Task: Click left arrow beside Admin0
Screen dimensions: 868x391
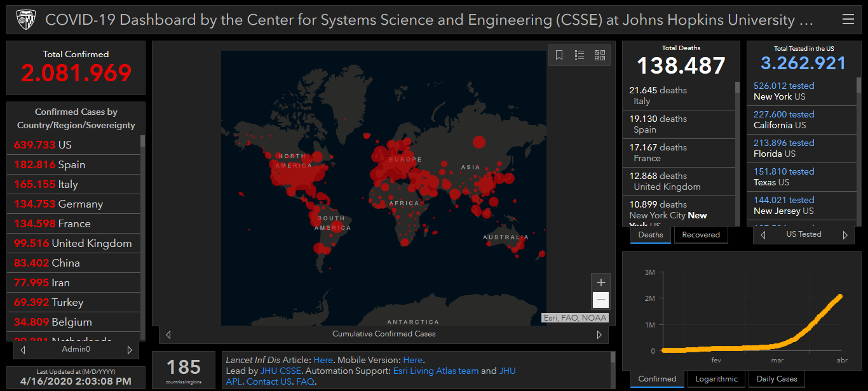Action: click(x=23, y=350)
